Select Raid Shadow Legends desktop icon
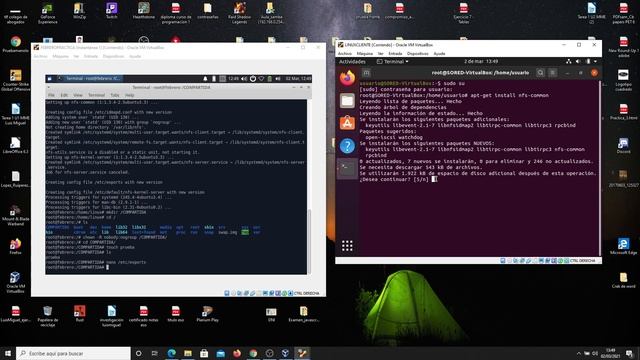The image size is (640, 360). (240, 13)
